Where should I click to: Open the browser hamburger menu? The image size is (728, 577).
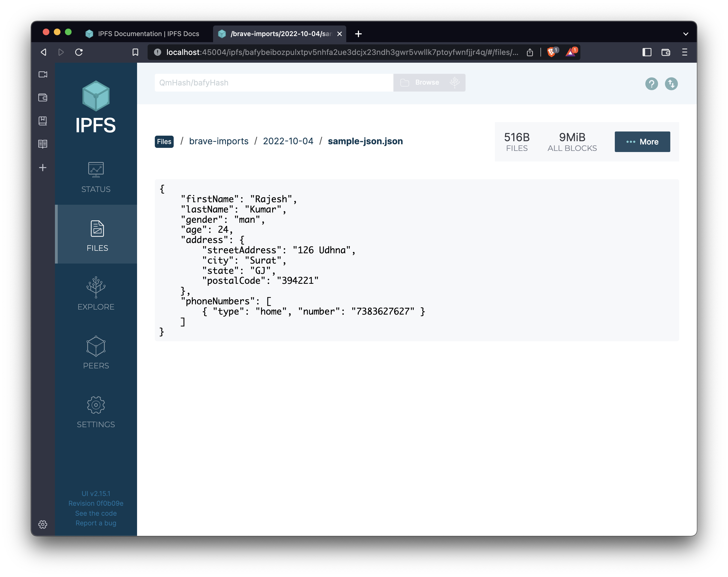click(x=684, y=52)
